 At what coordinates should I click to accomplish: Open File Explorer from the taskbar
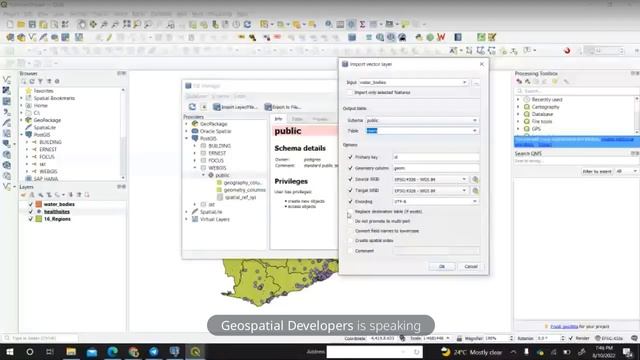point(71,351)
